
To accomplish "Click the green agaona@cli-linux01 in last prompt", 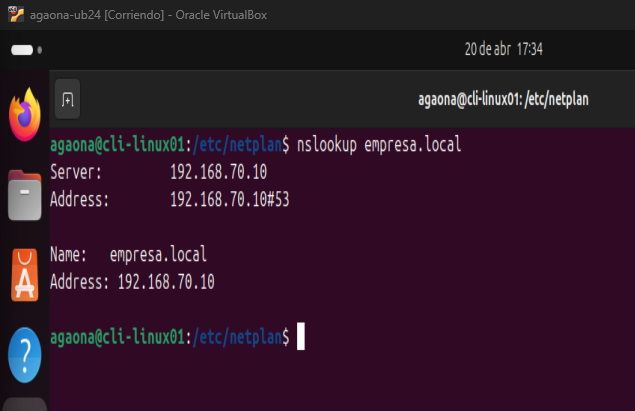I will pos(117,336).
